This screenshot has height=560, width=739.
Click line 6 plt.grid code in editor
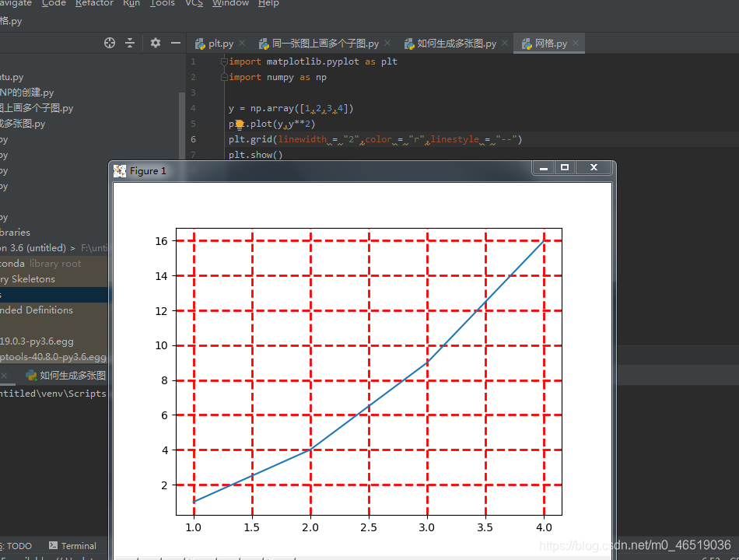(x=375, y=139)
